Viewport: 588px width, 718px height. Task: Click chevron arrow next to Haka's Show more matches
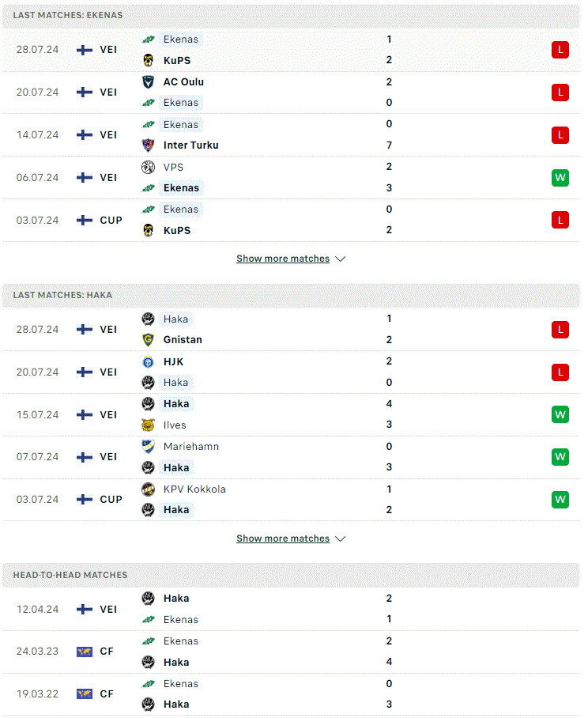[x=340, y=539]
